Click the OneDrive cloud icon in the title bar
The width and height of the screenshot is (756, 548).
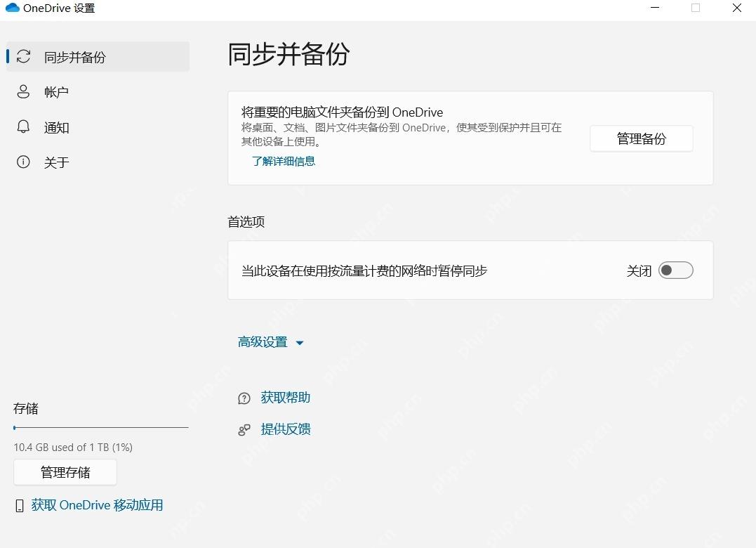[12, 8]
